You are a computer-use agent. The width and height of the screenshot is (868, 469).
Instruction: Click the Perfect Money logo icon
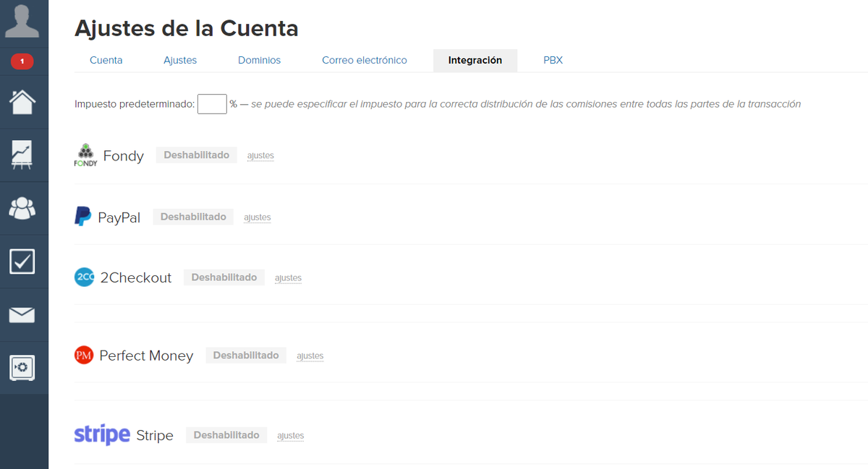[x=84, y=355]
